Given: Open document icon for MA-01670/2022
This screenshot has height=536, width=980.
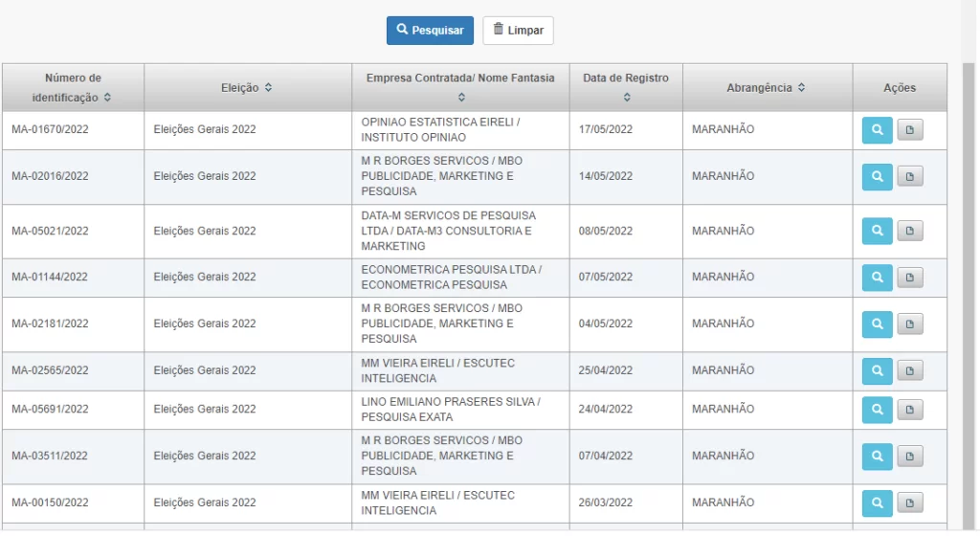Looking at the screenshot, I should coord(909,130).
